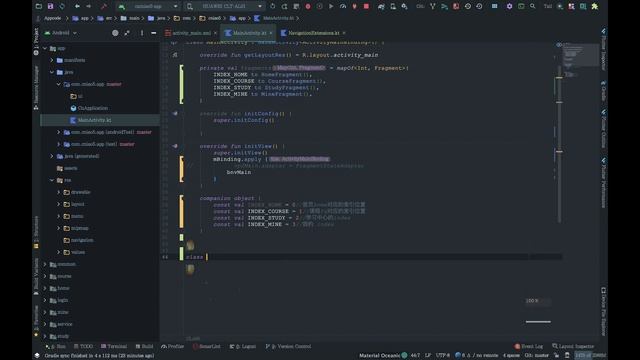Open the Project panel options menu
The image size is (640, 360).
pyautogui.click(x=142, y=33)
